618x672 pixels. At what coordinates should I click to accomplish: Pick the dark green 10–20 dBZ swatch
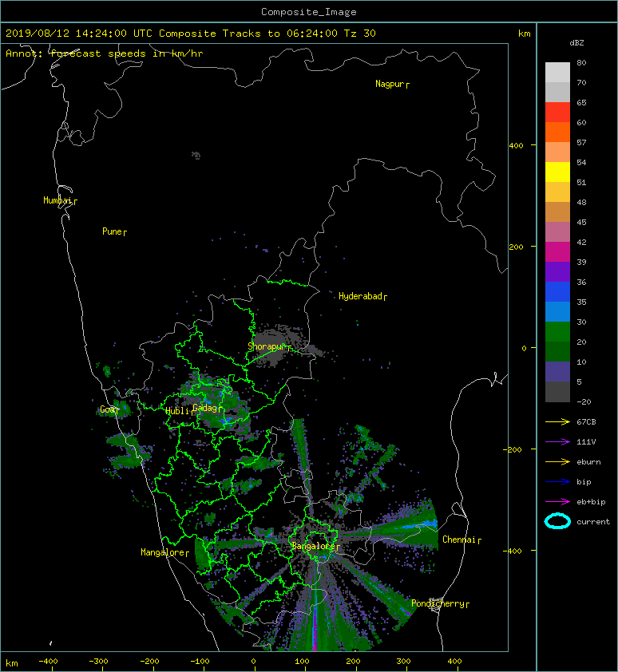coord(557,351)
